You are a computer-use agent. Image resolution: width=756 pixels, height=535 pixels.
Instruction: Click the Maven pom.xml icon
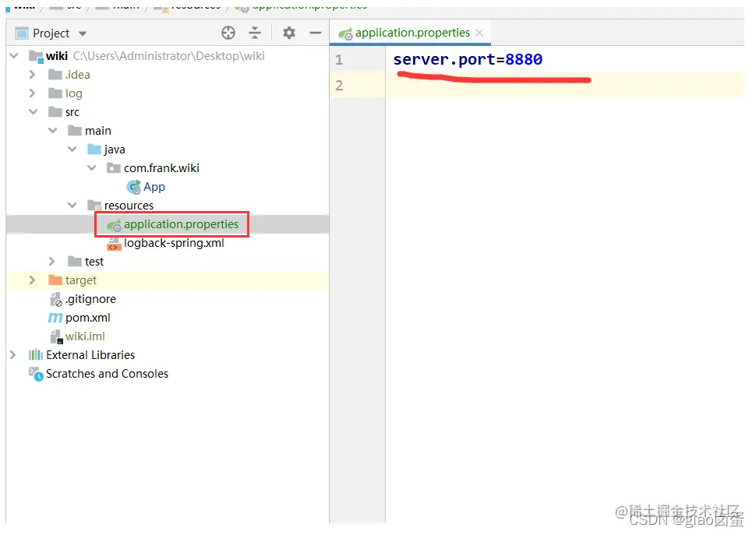(x=55, y=318)
